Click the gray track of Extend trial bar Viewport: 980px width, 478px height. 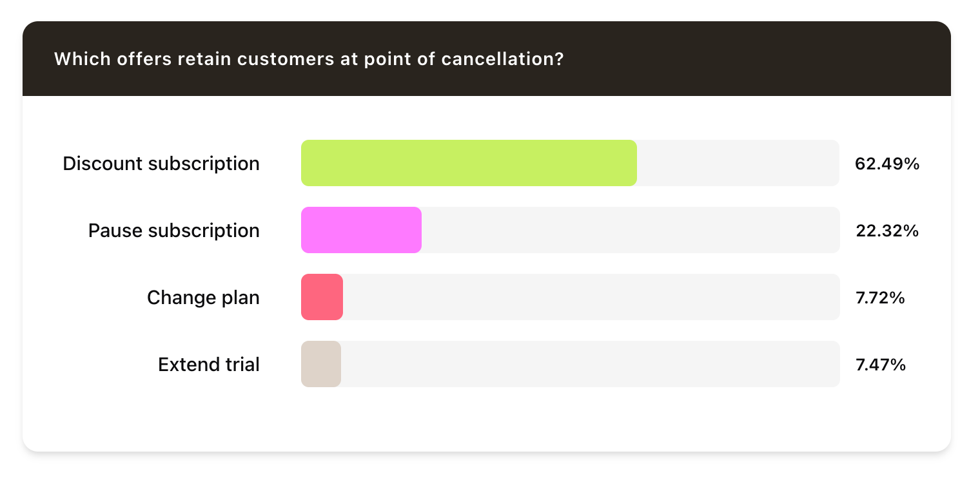(x=590, y=364)
